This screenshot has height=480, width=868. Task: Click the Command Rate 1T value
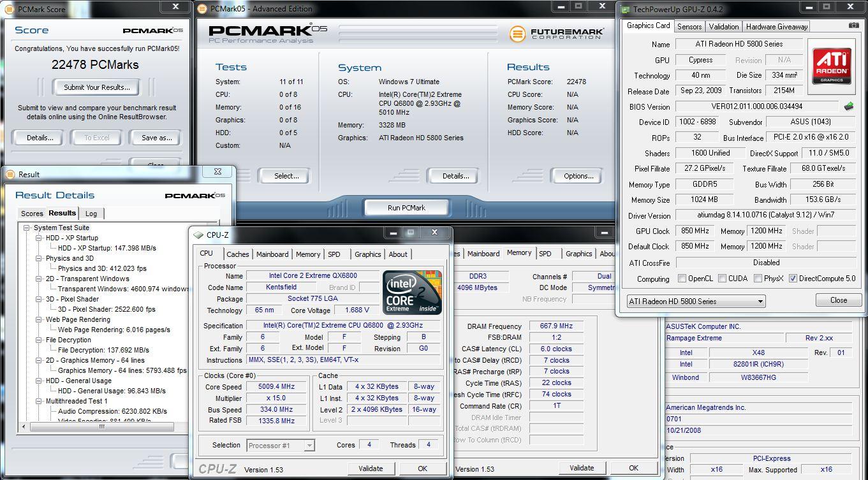[555, 406]
